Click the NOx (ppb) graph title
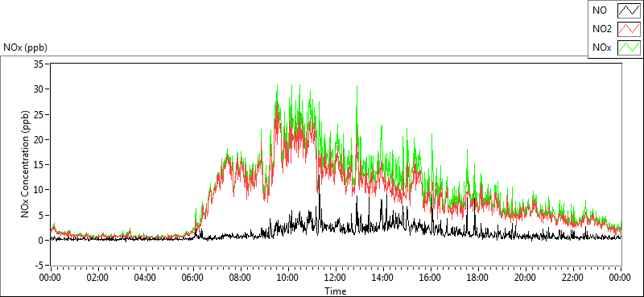This screenshot has height=297, width=644. pyautogui.click(x=26, y=47)
